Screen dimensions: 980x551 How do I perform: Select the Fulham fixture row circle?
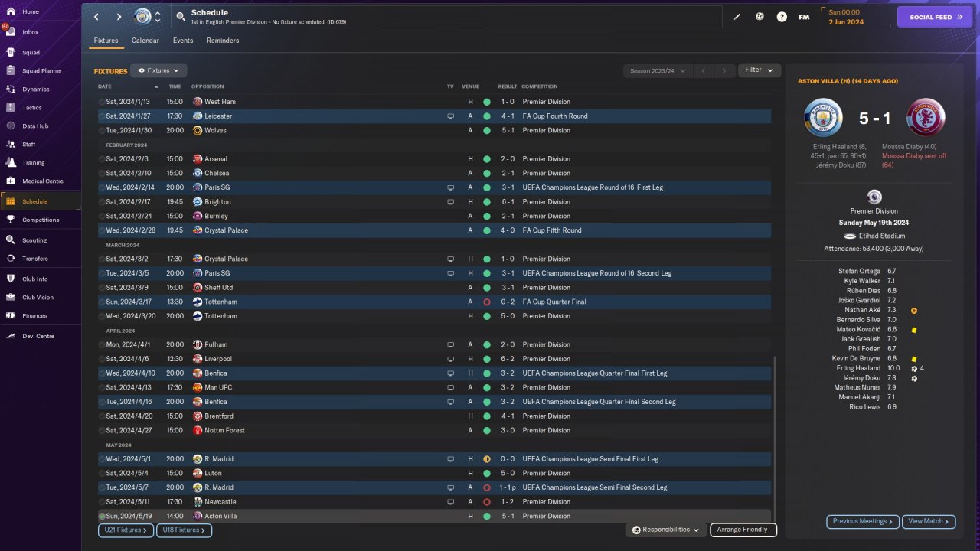(x=102, y=344)
